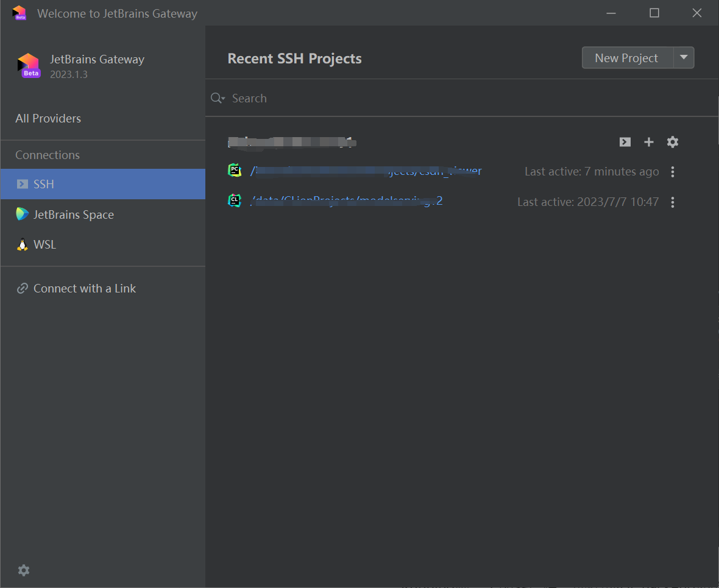Open Gateway settings gear at bottom left
The image size is (719, 588).
(23, 570)
